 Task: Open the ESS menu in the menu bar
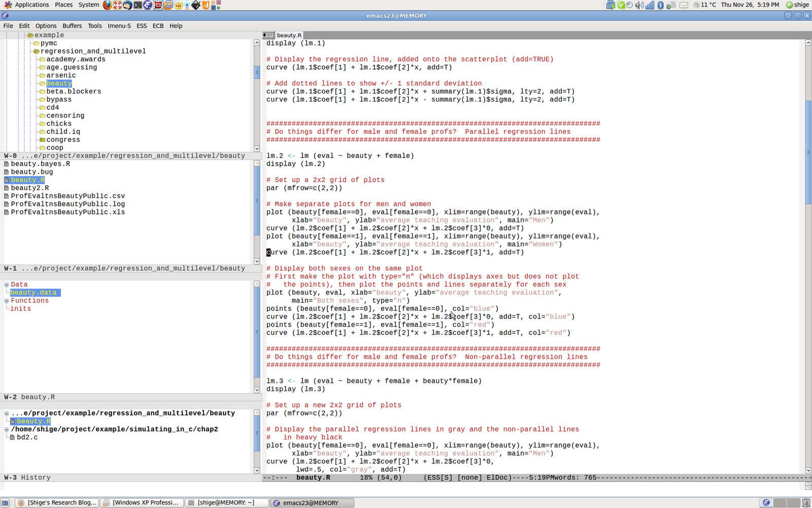click(141, 26)
